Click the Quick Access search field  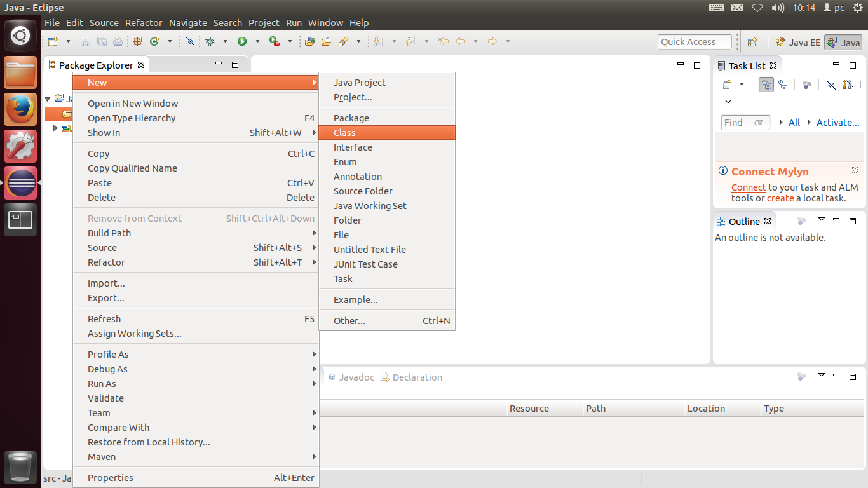(x=695, y=42)
